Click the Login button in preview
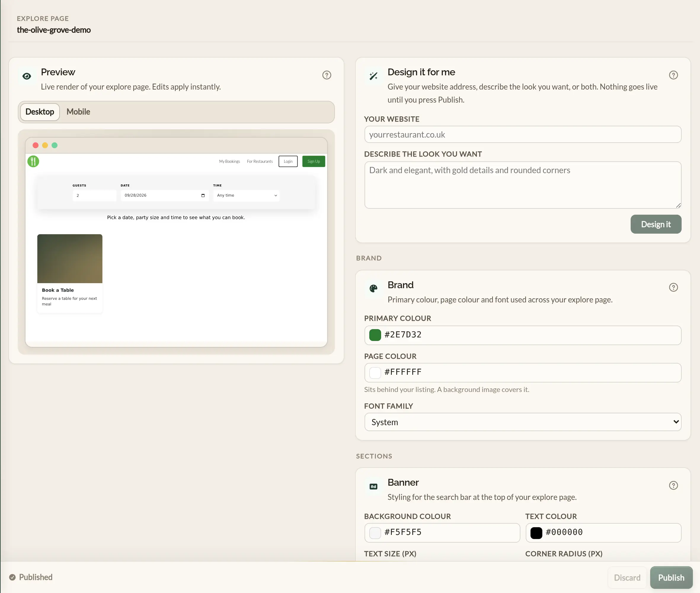Viewport: 700px width, 593px height. pos(288,161)
